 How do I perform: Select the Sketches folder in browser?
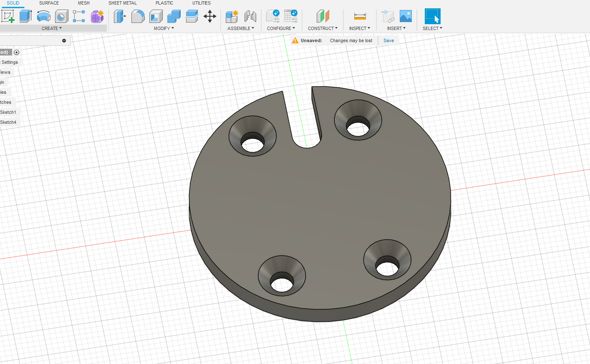(6, 102)
